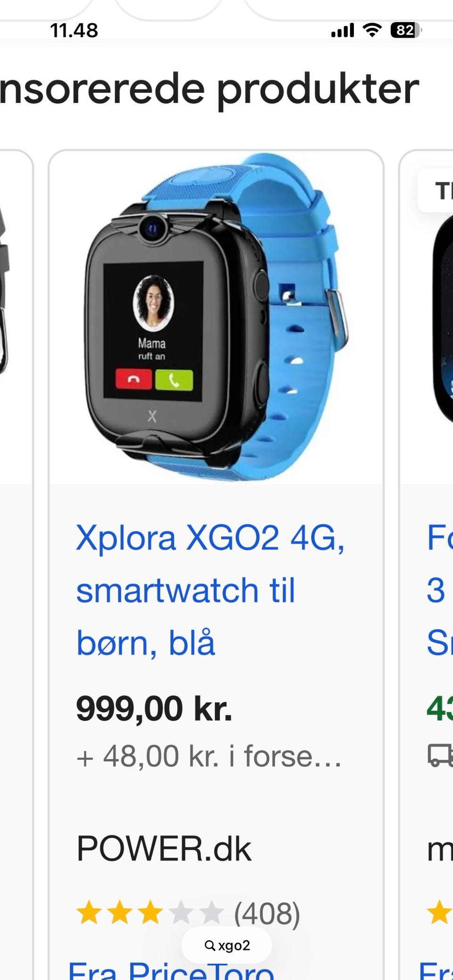Screen dimensions: 453x980
Task: Tap the xgo2 search pill
Action: (x=226, y=946)
